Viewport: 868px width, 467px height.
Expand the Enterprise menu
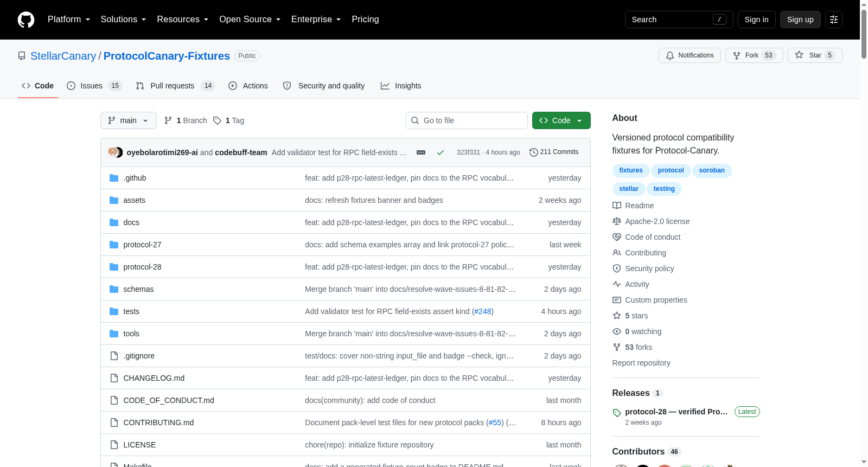(316, 20)
